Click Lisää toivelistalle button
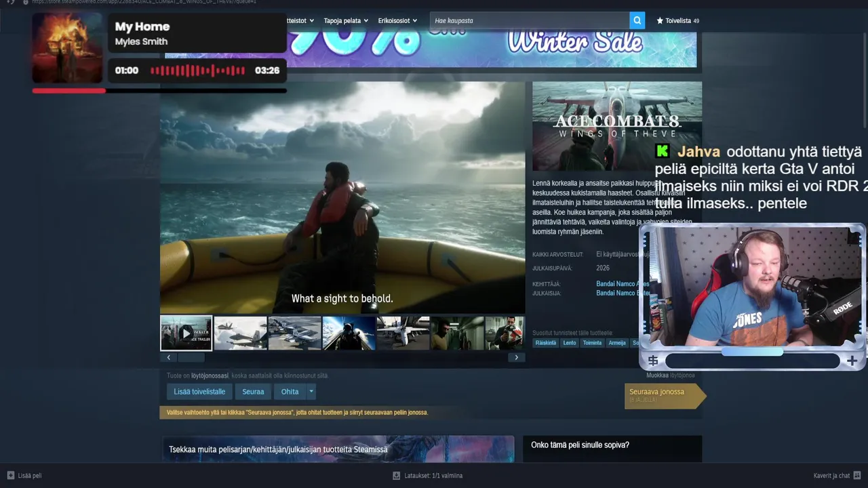The height and width of the screenshot is (488, 868). (x=199, y=392)
